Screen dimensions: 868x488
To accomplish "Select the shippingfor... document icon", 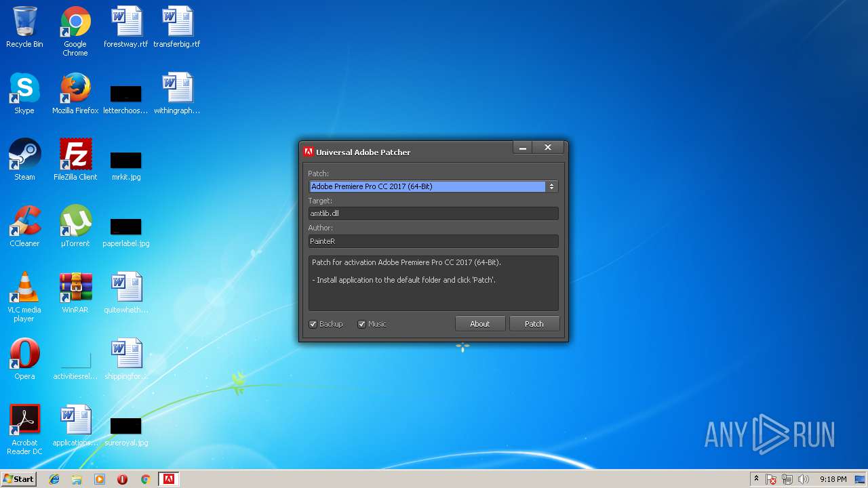I will pyautogui.click(x=126, y=359).
